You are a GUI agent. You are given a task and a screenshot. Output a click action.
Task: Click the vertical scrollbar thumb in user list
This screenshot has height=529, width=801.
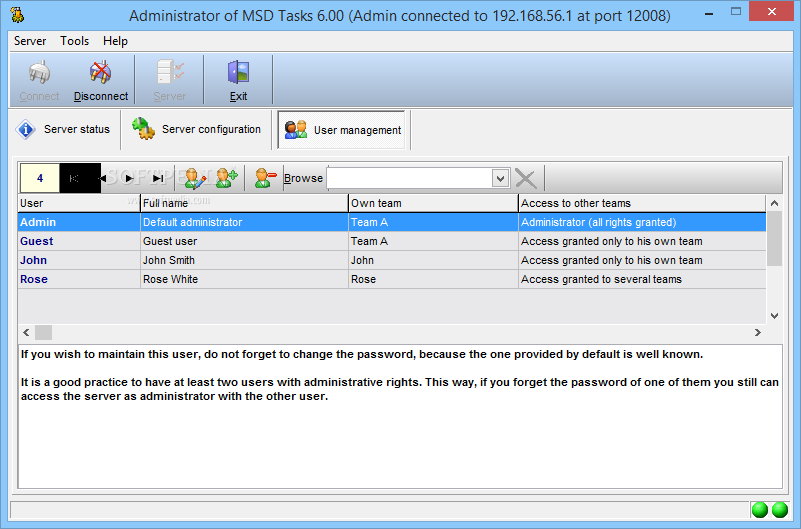(x=774, y=238)
